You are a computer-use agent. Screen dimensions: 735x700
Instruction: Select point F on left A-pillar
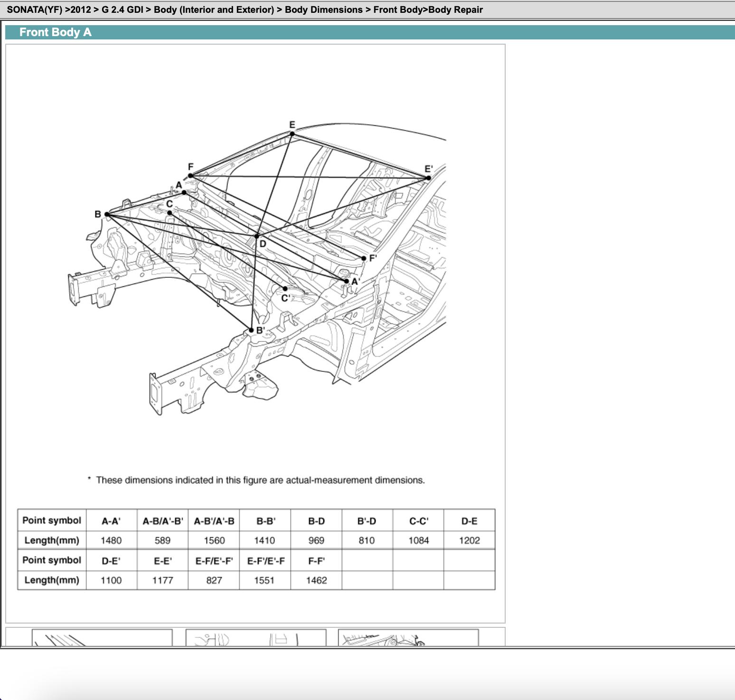pos(190,176)
